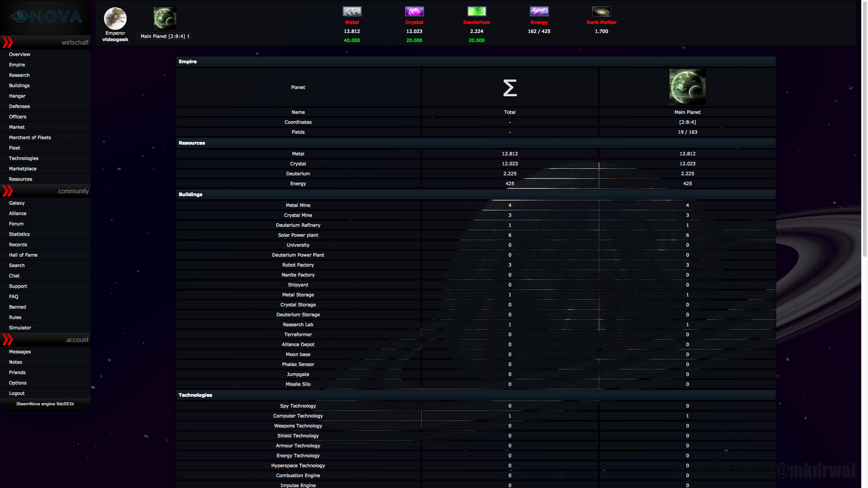Click the Metal resource icon

pos(352,11)
